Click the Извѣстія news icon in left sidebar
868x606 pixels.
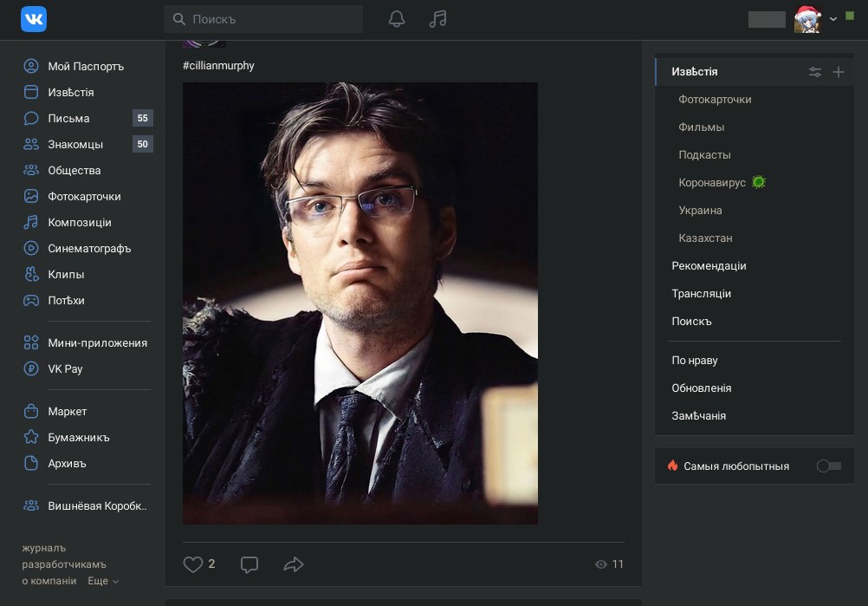(31, 92)
